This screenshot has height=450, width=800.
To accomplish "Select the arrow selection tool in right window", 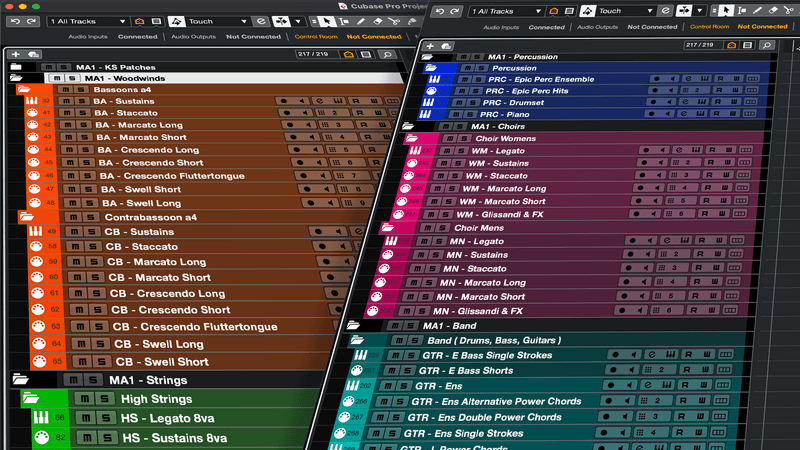I will (726, 10).
